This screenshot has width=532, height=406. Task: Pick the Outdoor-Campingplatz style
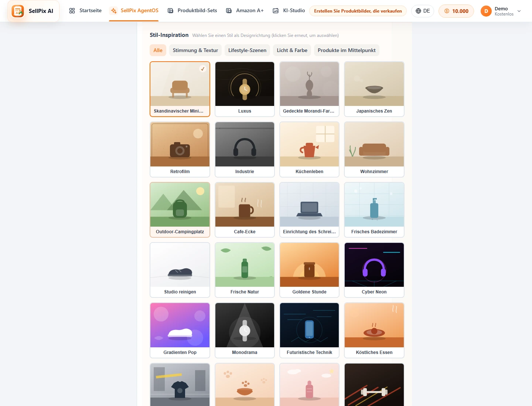[x=180, y=210]
